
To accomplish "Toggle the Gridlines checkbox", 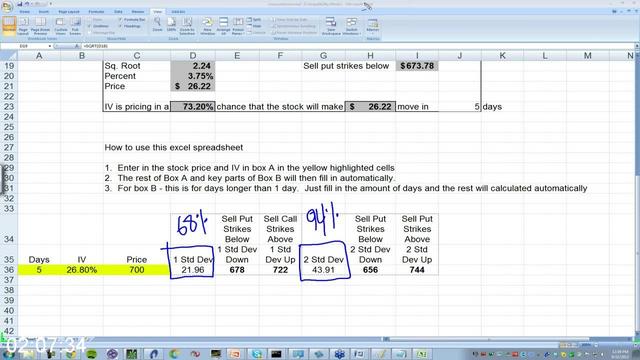I will point(98,26).
